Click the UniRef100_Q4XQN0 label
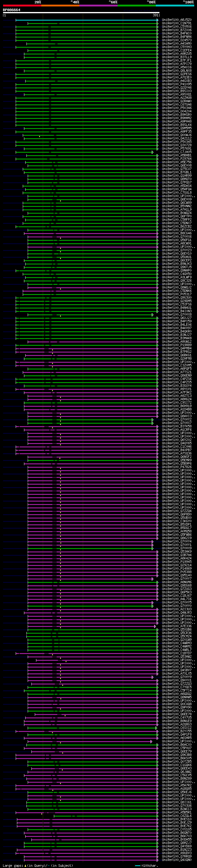Viewport: 197px width, 868px height. click(x=177, y=860)
